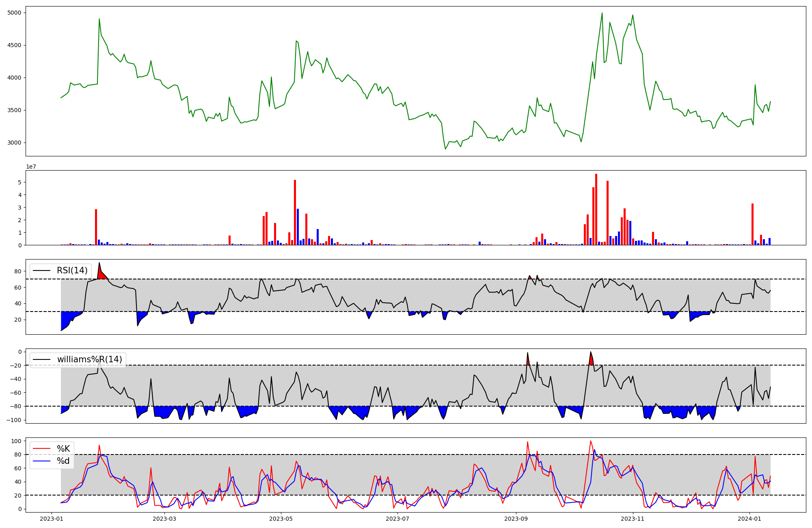Click the 2024-01 x-axis date label
812x528 pixels.
[x=749, y=519]
